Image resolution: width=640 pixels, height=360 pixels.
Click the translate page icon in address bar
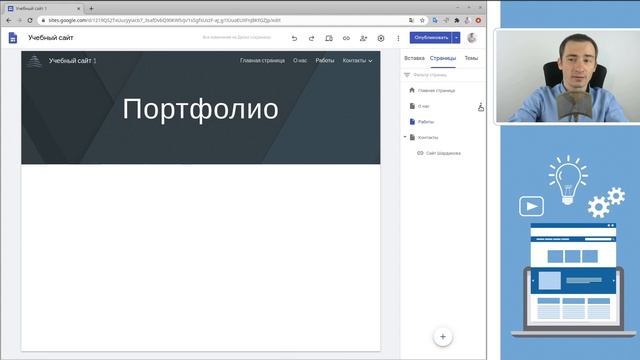pyautogui.click(x=411, y=20)
